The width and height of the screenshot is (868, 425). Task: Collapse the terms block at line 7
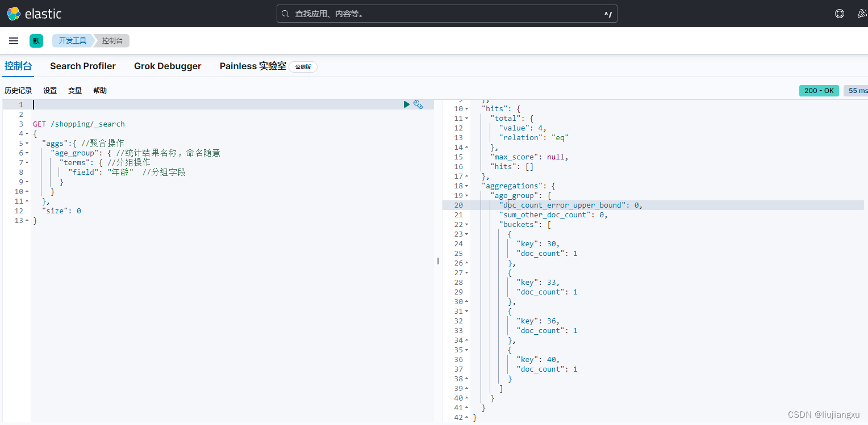[x=27, y=163]
